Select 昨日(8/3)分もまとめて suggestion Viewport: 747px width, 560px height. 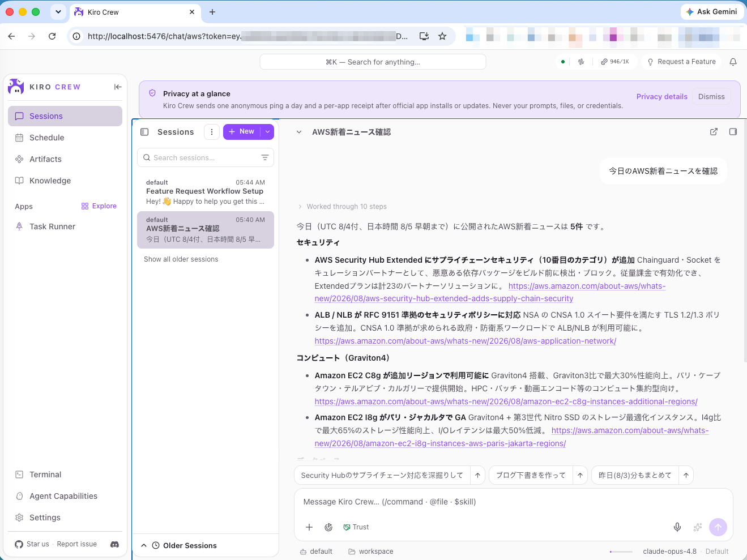tap(635, 475)
